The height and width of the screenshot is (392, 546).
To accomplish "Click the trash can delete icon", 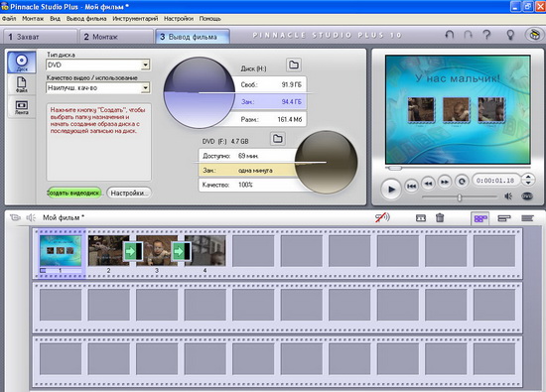I will (x=440, y=218).
